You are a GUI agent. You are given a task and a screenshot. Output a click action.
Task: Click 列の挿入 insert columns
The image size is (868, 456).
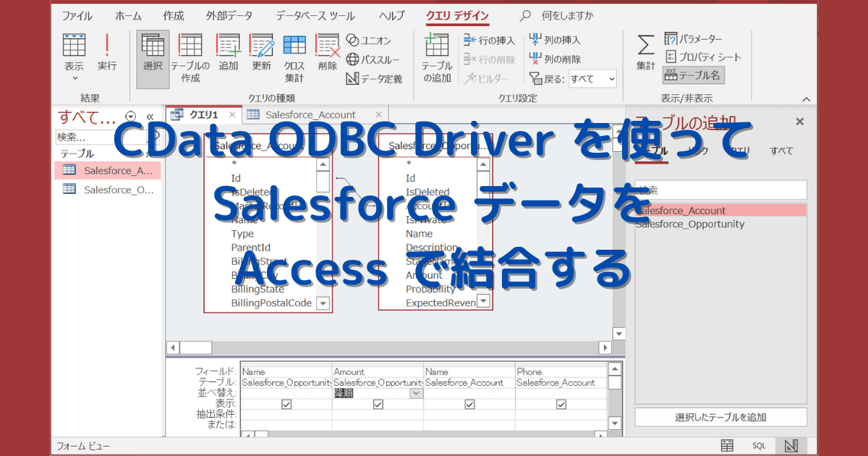[x=555, y=41]
